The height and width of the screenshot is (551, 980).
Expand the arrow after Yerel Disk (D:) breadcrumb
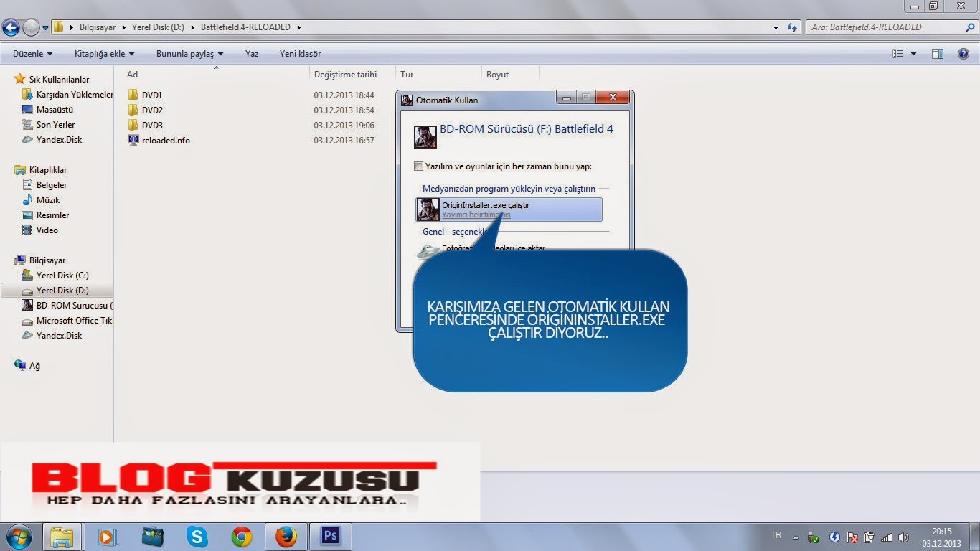[x=193, y=28]
